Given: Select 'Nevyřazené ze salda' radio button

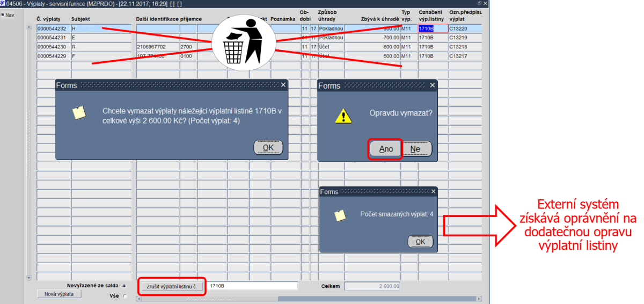Looking at the screenshot, I should tap(124, 286).
